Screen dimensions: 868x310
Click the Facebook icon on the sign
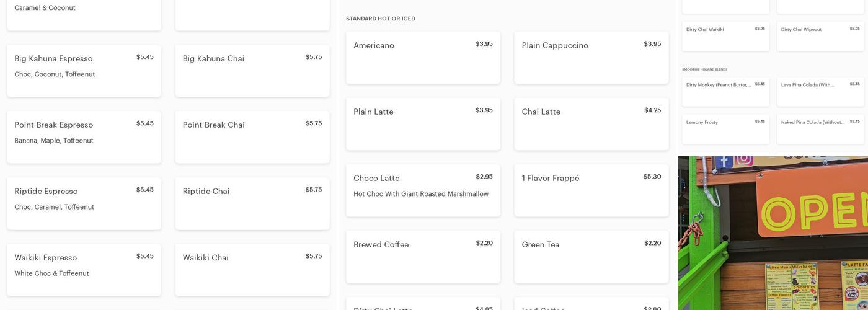coord(723,161)
